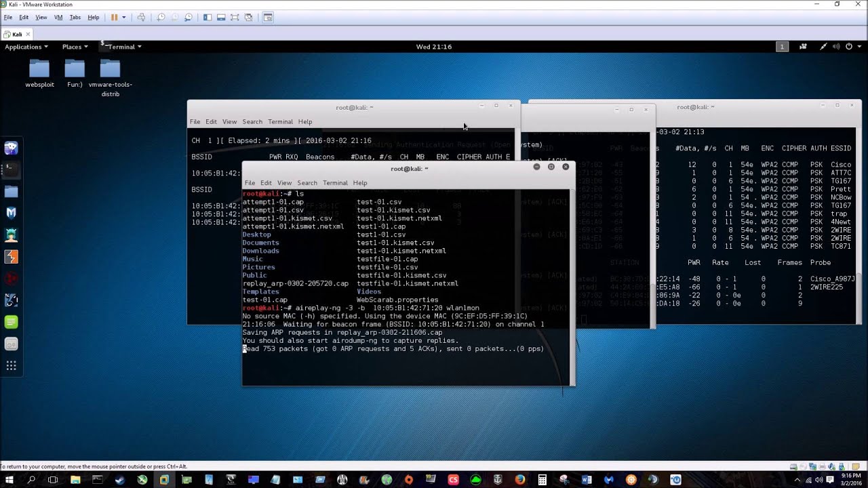868x488 pixels.
Task: Open the VM menu
Action: pos(58,17)
